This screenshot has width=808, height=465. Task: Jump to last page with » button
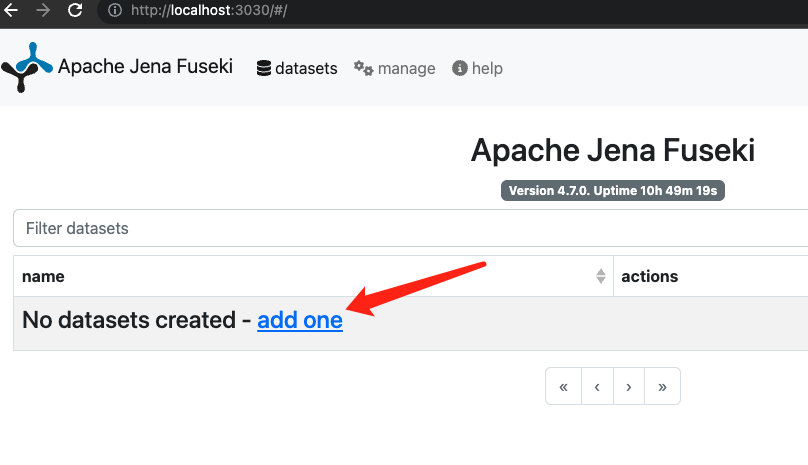click(x=662, y=387)
